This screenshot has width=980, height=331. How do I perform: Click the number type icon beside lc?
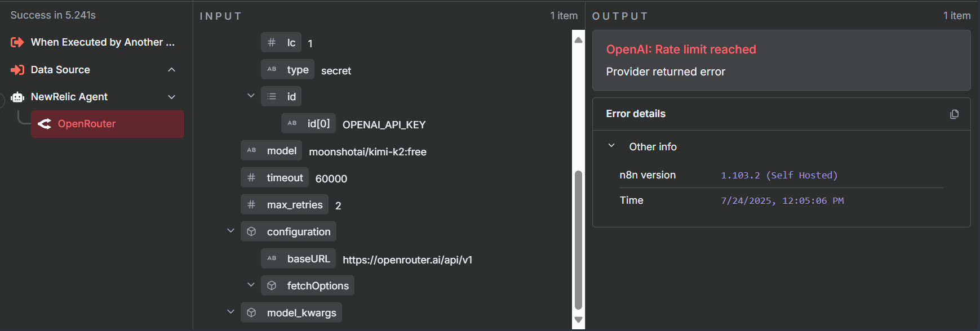point(272,42)
